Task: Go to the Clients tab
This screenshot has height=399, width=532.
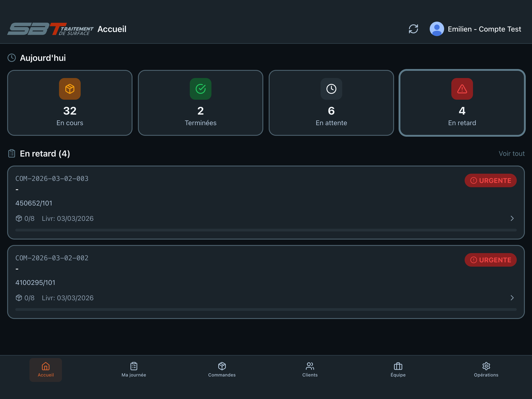Action: 310,370
